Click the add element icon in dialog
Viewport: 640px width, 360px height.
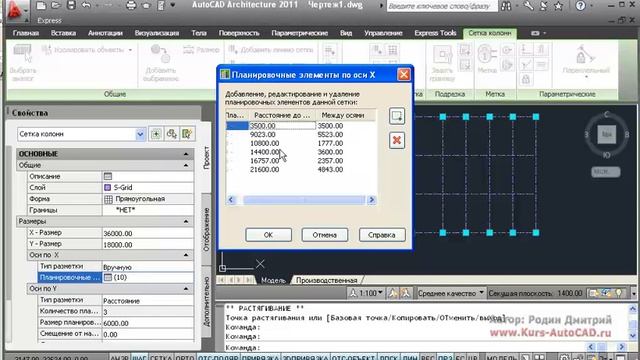click(397, 116)
